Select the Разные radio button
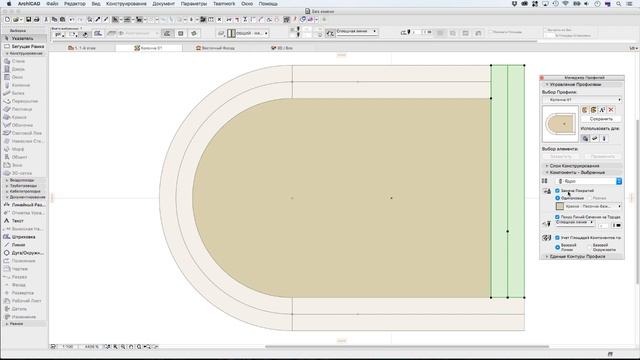Viewport: 640px width, 360px height. [590, 198]
